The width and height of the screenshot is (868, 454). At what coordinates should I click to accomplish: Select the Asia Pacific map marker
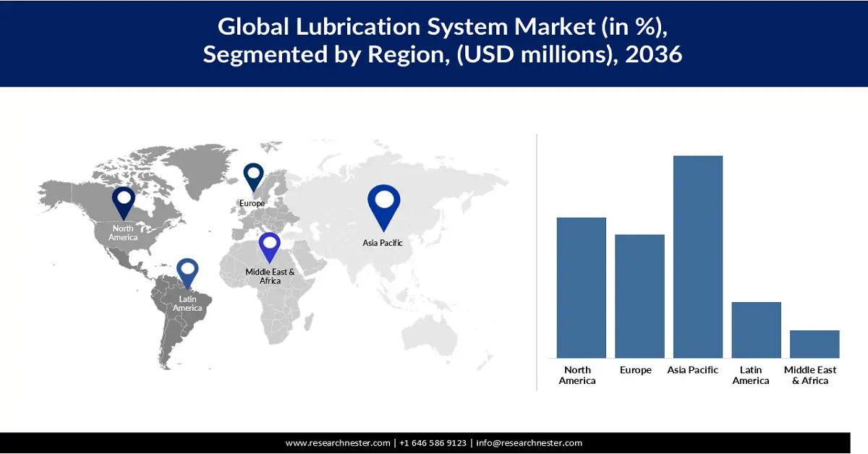tap(384, 204)
